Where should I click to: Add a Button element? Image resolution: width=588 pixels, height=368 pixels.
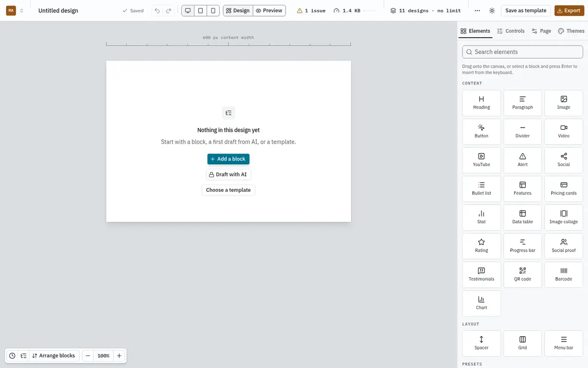point(481,131)
